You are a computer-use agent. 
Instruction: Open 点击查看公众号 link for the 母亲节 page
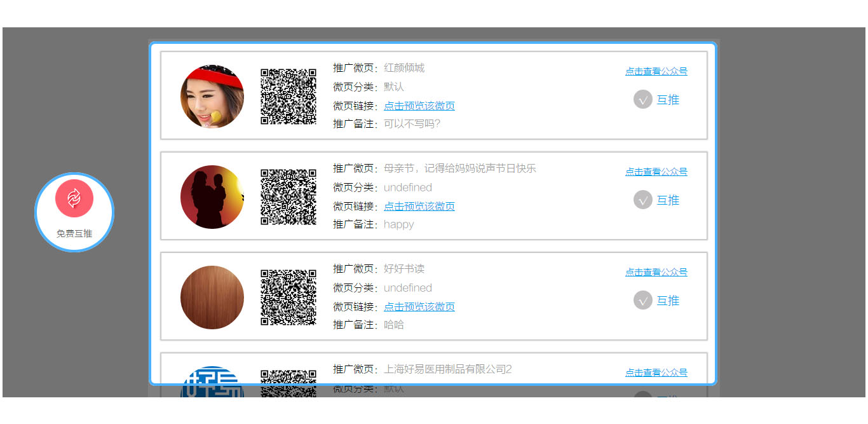pos(656,172)
